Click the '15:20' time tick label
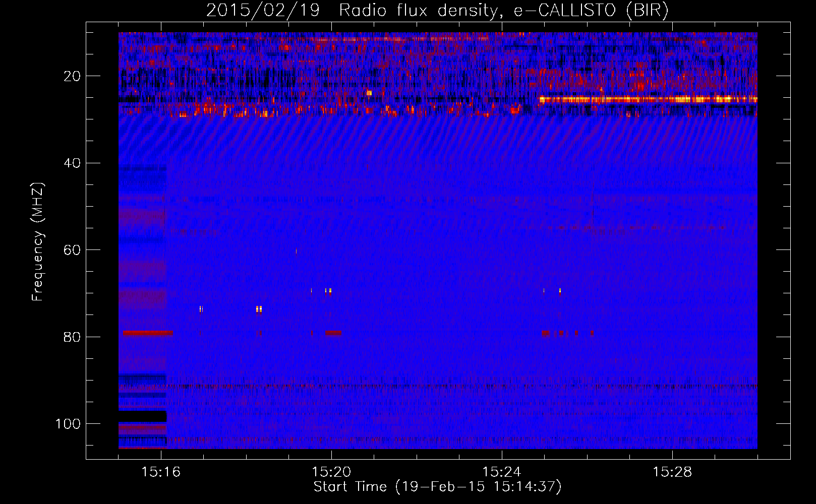 point(331,472)
